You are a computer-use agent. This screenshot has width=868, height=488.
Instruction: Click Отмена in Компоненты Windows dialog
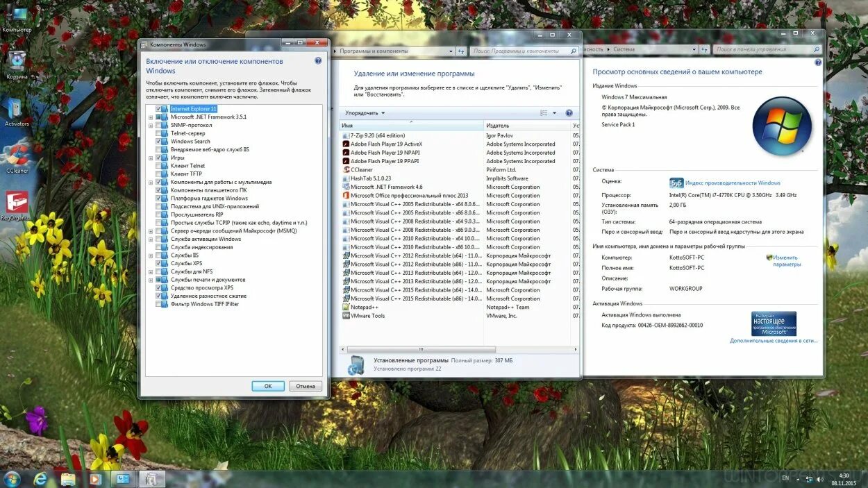tap(306, 386)
